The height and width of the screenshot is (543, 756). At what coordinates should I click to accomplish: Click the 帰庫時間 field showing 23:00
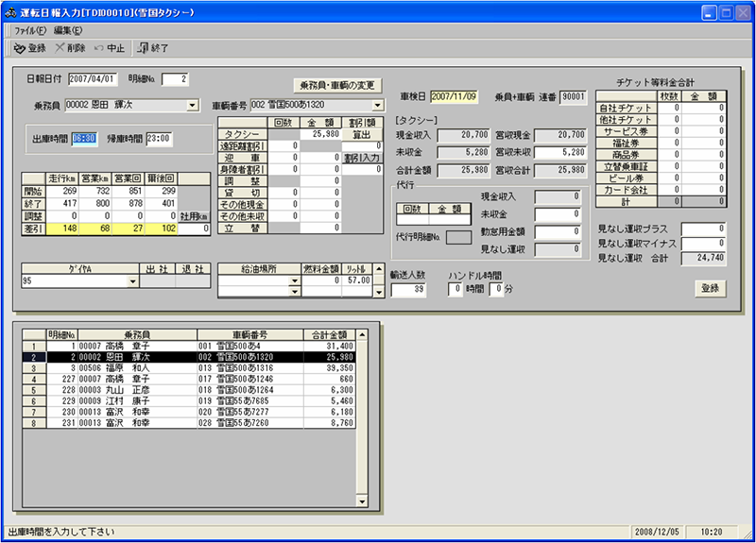pyautogui.click(x=159, y=139)
